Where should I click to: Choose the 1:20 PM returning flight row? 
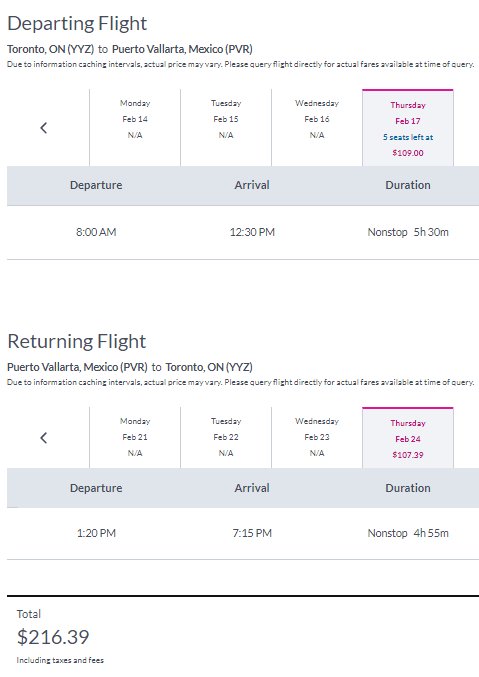point(243,533)
